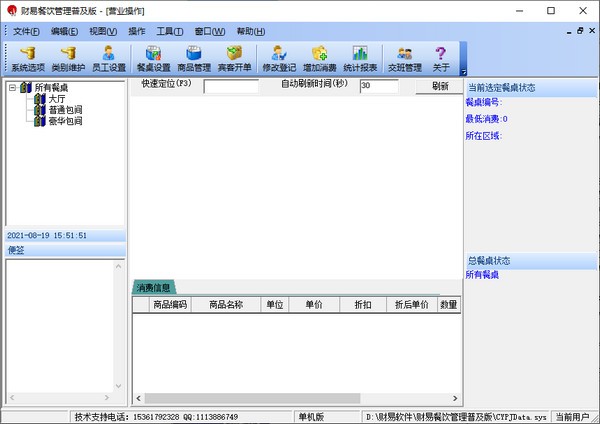Click 宾客开单 guest order icon

click(x=234, y=58)
